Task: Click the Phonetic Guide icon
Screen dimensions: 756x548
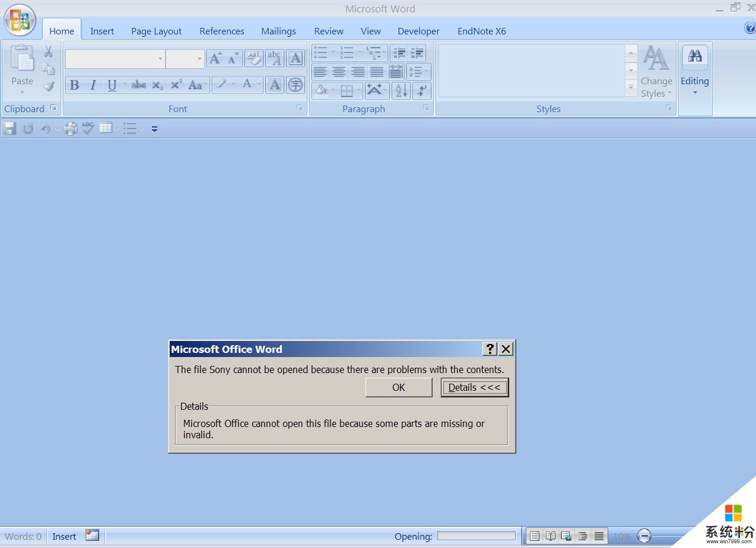Action: [275, 58]
